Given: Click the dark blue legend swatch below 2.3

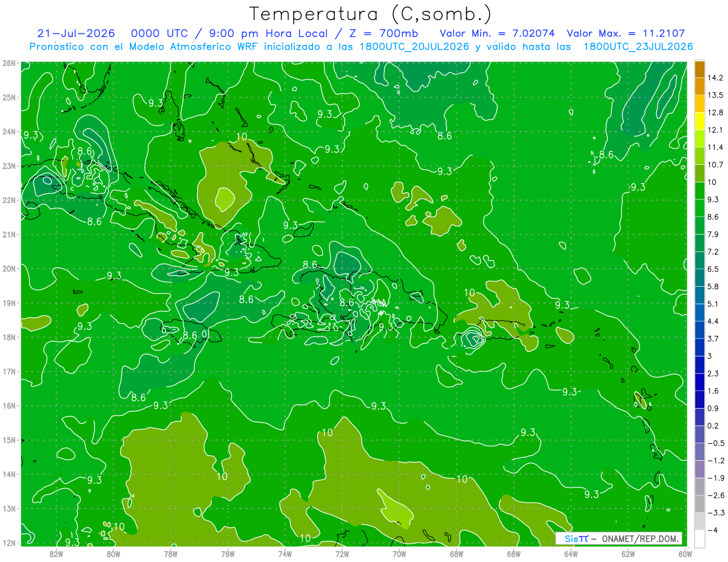Looking at the screenshot, I should (699, 382).
